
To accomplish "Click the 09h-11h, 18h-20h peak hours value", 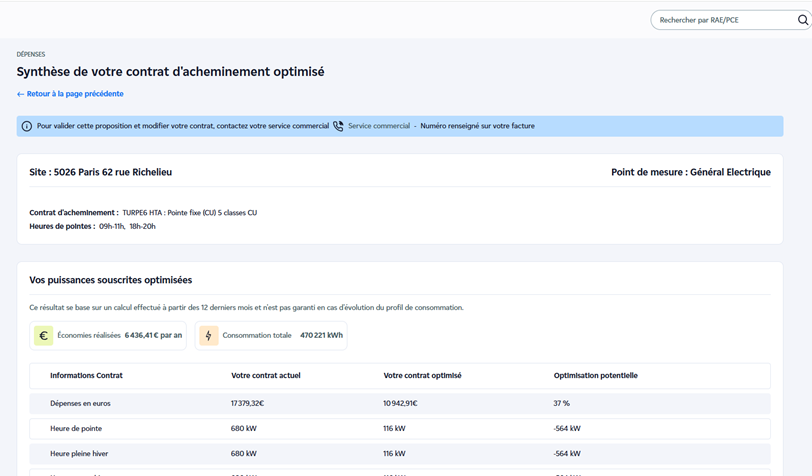I will (127, 226).
